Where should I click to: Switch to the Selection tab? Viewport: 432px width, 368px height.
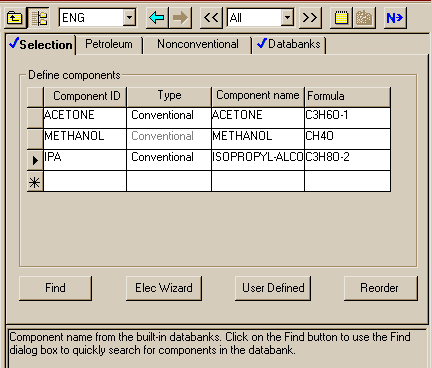click(41, 44)
